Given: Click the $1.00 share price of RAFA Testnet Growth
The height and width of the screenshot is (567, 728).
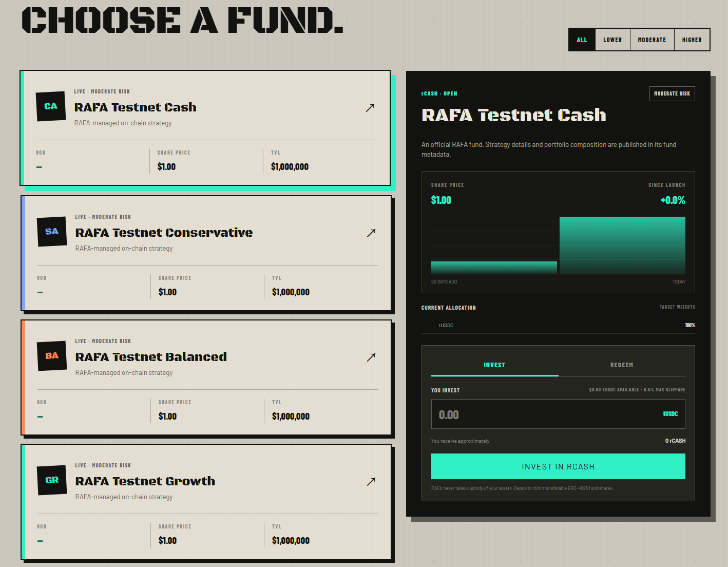Looking at the screenshot, I should click(x=167, y=541).
